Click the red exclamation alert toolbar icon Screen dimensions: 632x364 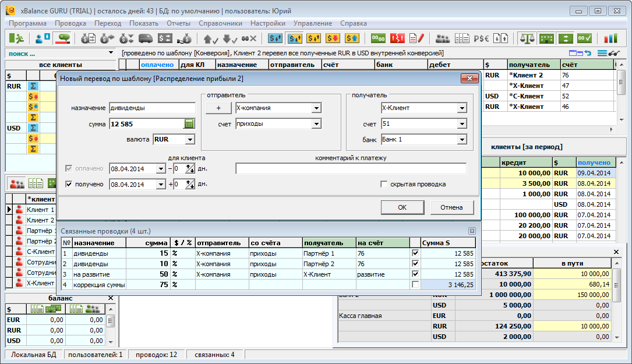point(397,38)
